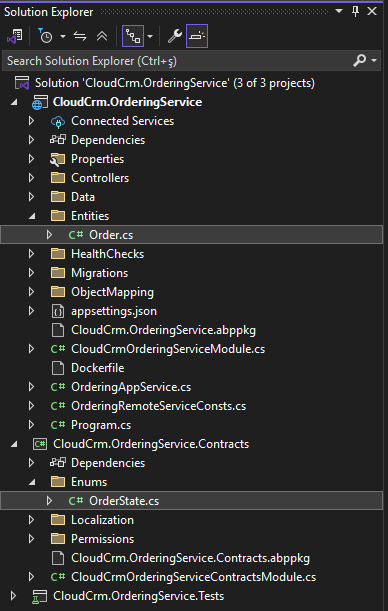Click the Connected Services cloud icon
The width and height of the screenshot is (388, 611).
(x=58, y=121)
